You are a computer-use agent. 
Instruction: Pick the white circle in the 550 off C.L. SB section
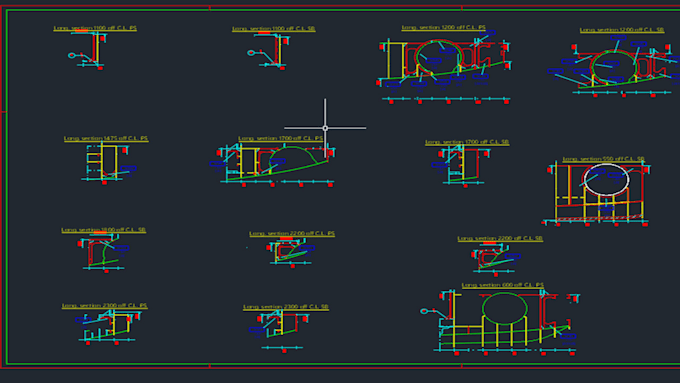click(x=606, y=180)
